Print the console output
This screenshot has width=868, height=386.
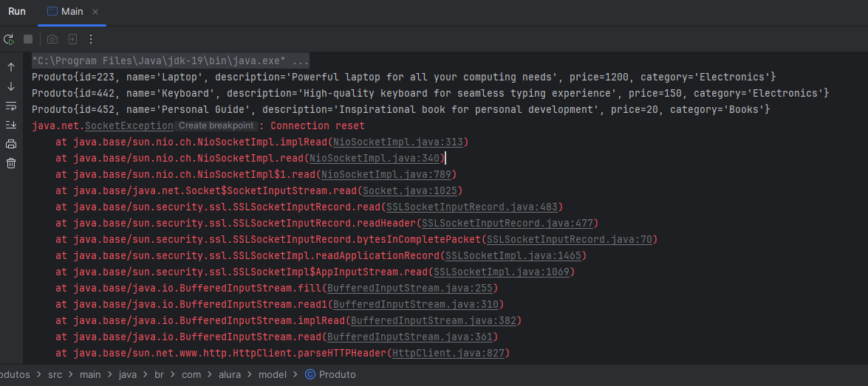tap(11, 145)
